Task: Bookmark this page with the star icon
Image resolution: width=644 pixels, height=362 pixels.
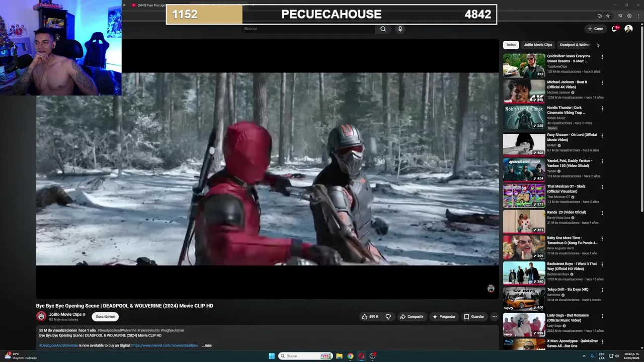Action: [608, 16]
